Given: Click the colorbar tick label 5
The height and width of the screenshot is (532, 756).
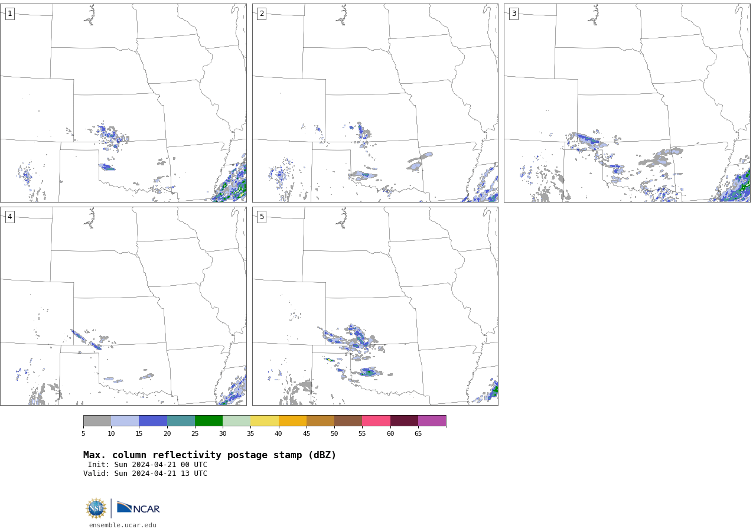Looking at the screenshot, I should [83, 433].
